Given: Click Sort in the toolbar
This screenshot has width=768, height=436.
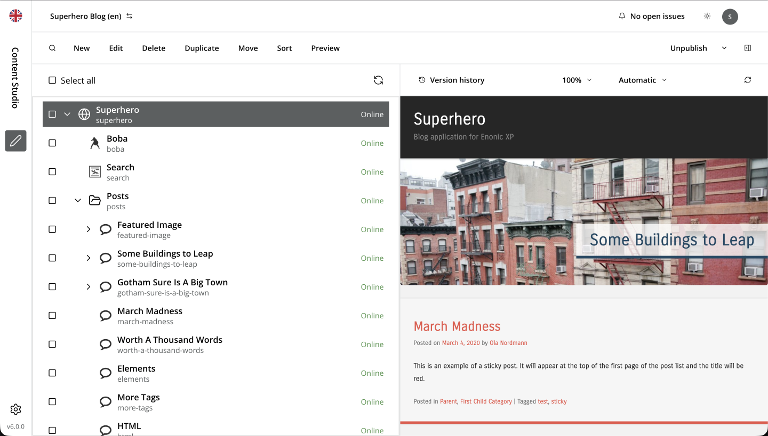Looking at the screenshot, I should (x=285, y=48).
